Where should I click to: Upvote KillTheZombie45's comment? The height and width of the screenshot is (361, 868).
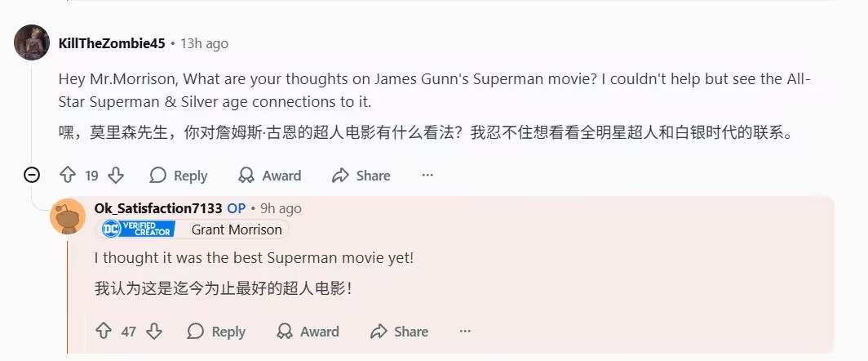68,175
